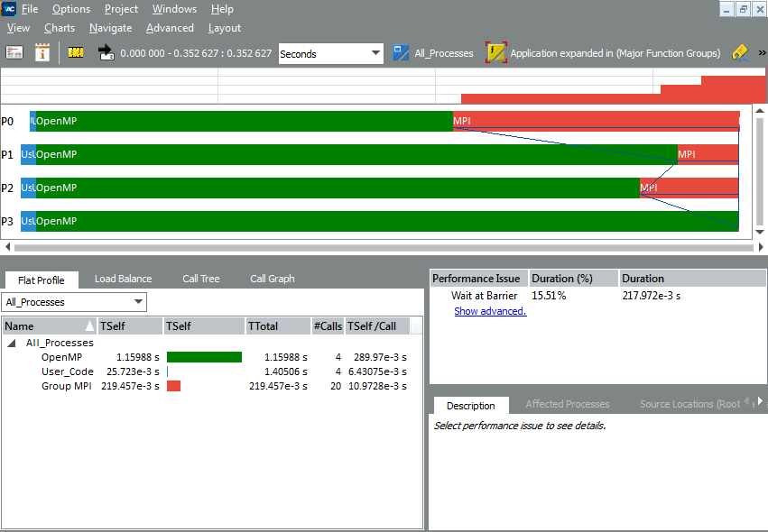The image size is (768, 532).
Task: Click the function aggregation warning icon
Action: click(x=496, y=53)
